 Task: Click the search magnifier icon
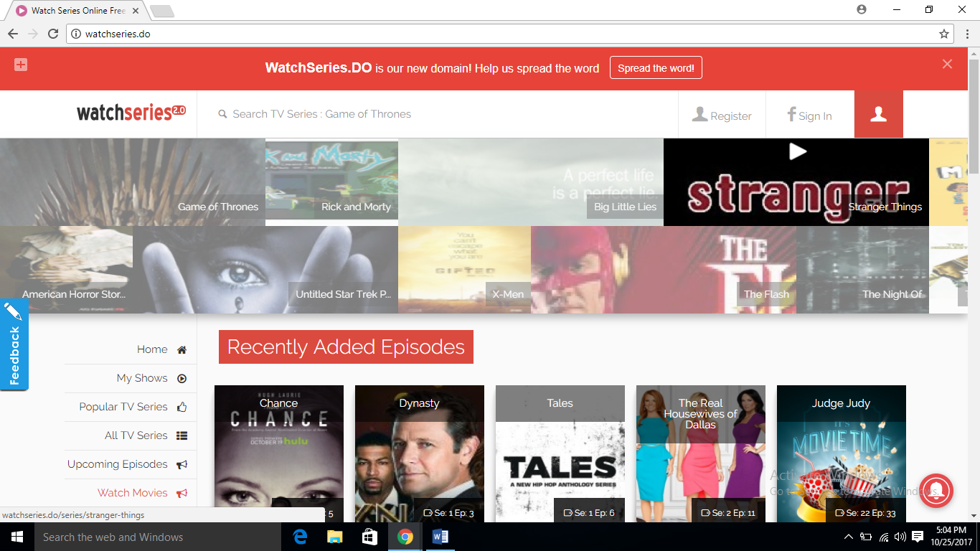coord(222,114)
